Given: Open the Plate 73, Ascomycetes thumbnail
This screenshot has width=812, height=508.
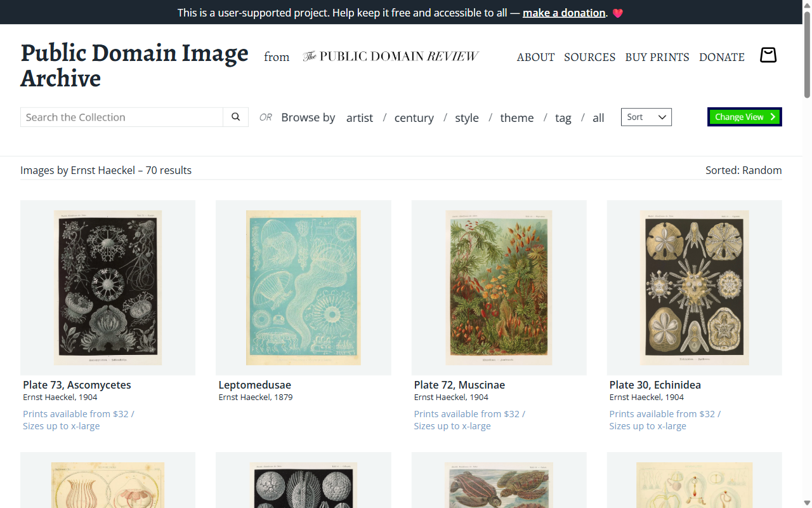Looking at the screenshot, I should [108, 288].
